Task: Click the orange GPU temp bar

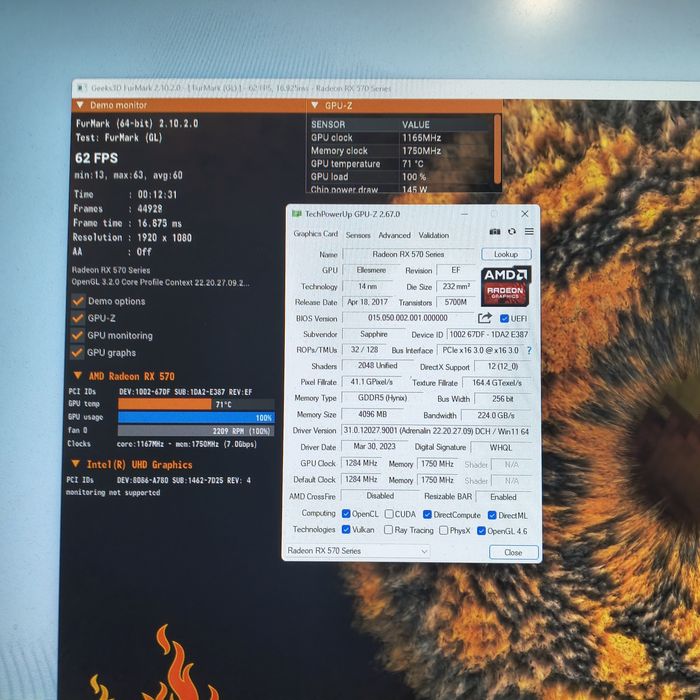Action: pos(165,404)
